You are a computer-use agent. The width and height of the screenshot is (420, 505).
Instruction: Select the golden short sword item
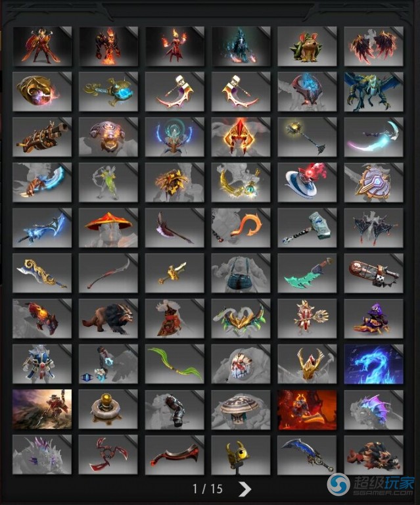pyautogui.click(x=174, y=273)
